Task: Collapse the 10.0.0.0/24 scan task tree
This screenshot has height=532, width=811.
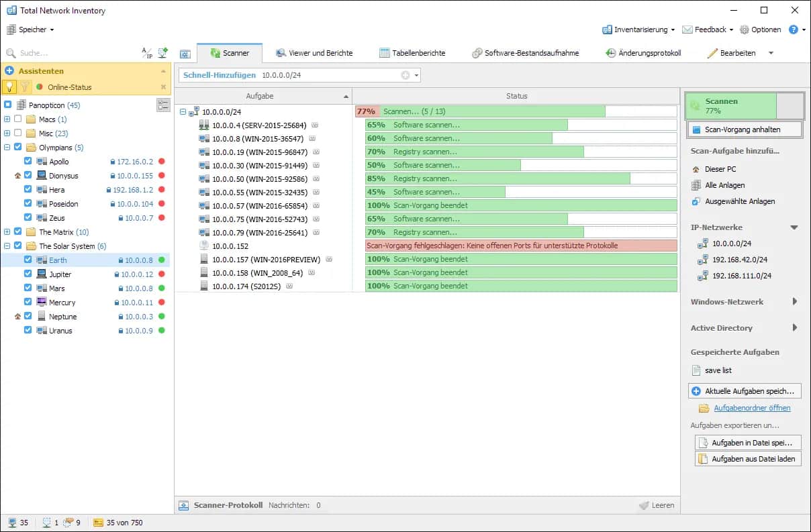Action: [x=183, y=111]
